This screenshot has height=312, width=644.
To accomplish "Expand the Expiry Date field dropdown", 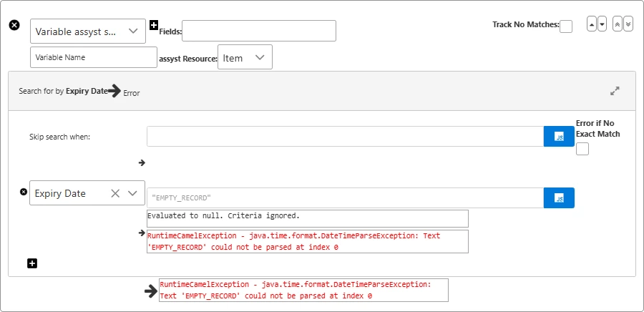I will 132,193.
